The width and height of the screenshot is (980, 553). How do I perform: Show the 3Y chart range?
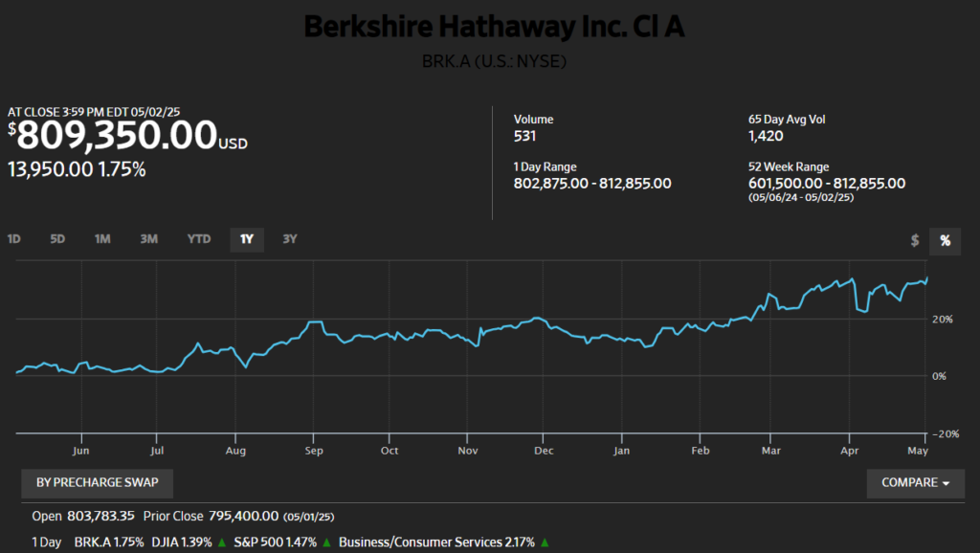(x=289, y=239)
